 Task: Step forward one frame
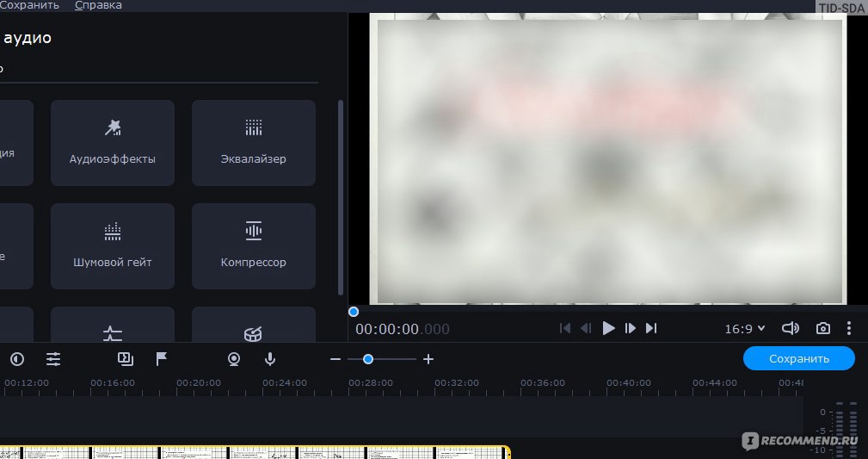630,328
